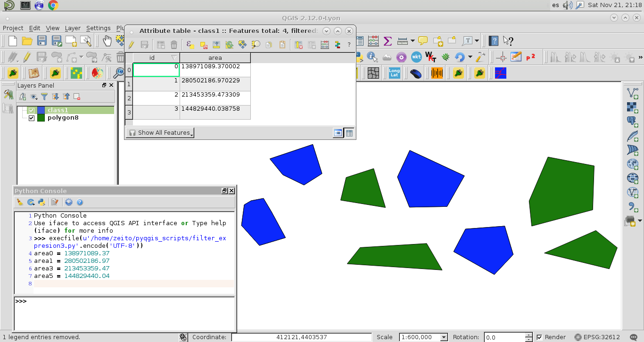
Task: Expand all layers arrow icon in Layers Panel
Action: pyautogui.click(x=55, y=97)
